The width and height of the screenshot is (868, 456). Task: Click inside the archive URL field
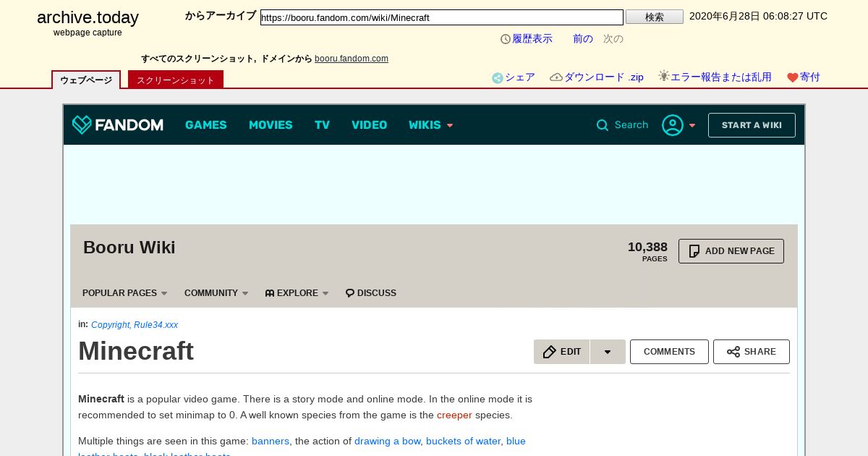(442, 17)
